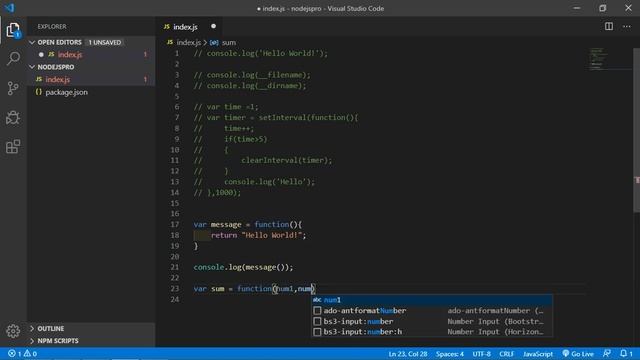Viewport: 640px width, 360px height.
Task: Change CRLF end of line sequence
Action: click(x=506, y=353)
